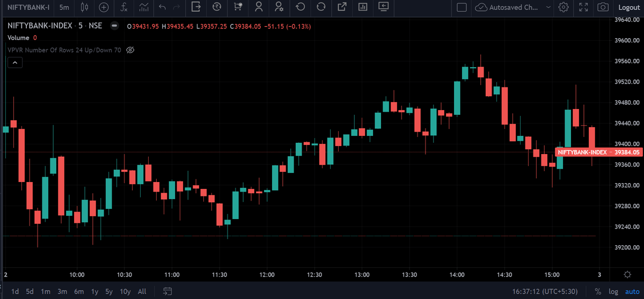This screenshot has width=644, height=299.
Task: Take a chart snapshot with camera icon
Action: point(603,8)
